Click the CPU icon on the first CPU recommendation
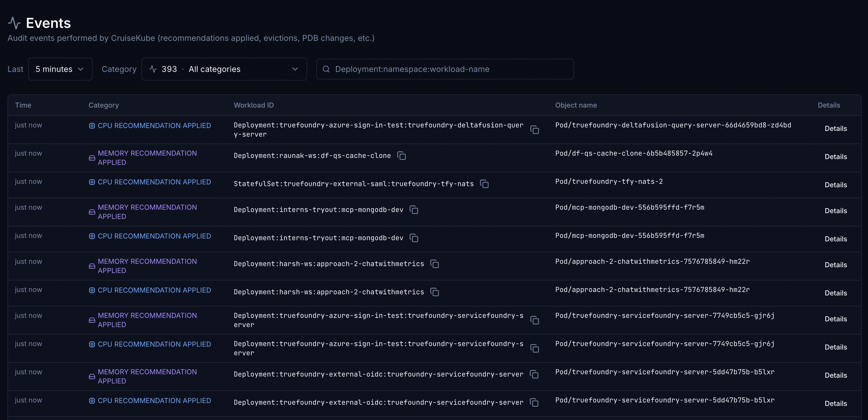This screenshot has width=868, height=420. click(92, 125)
